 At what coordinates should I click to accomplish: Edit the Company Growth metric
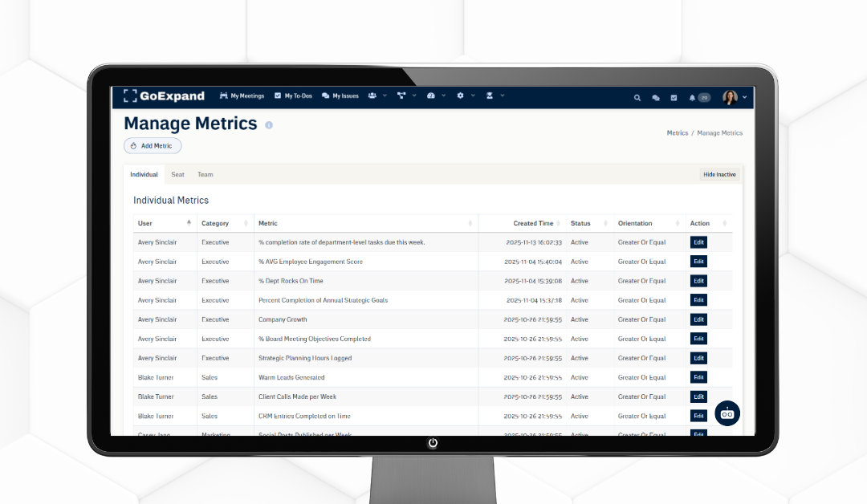[x=698, y=319]
